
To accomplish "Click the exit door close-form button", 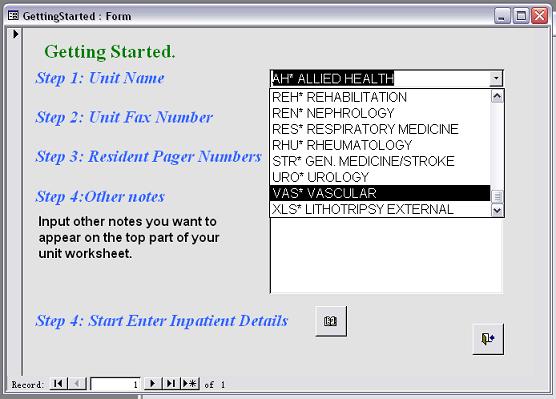I will click(488, 339).
